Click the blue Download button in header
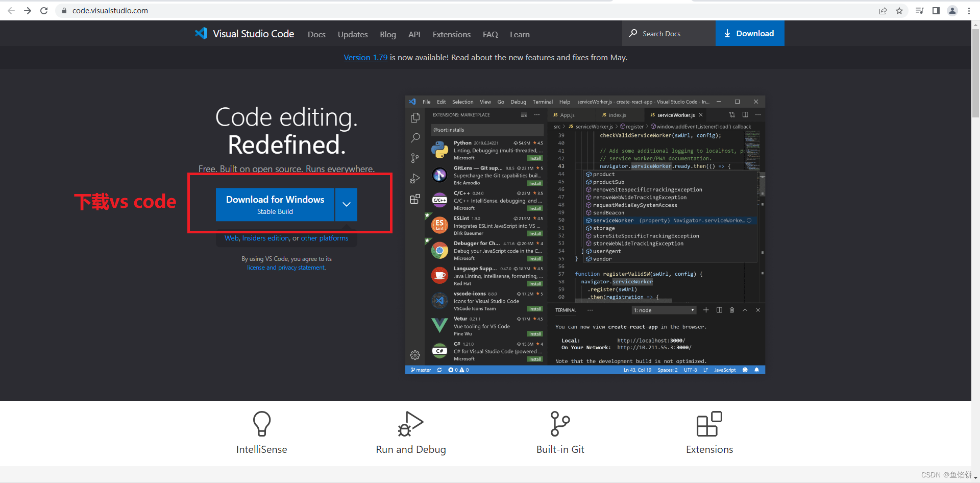980x483 pixels. [750, 33]
